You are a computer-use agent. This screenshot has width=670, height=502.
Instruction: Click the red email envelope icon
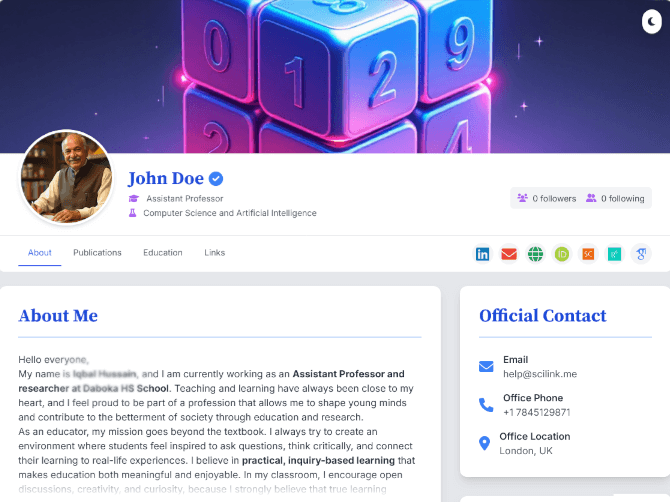click(509, 254)
